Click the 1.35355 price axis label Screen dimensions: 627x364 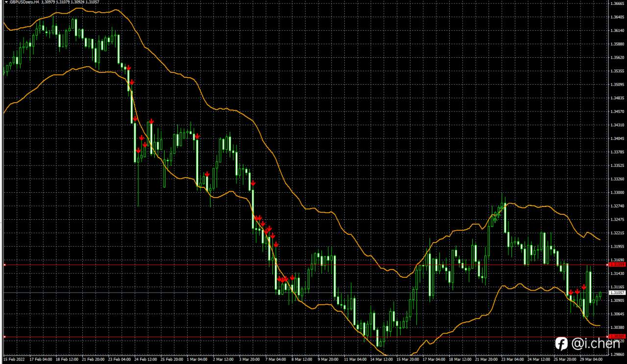[x=617, y=71]
